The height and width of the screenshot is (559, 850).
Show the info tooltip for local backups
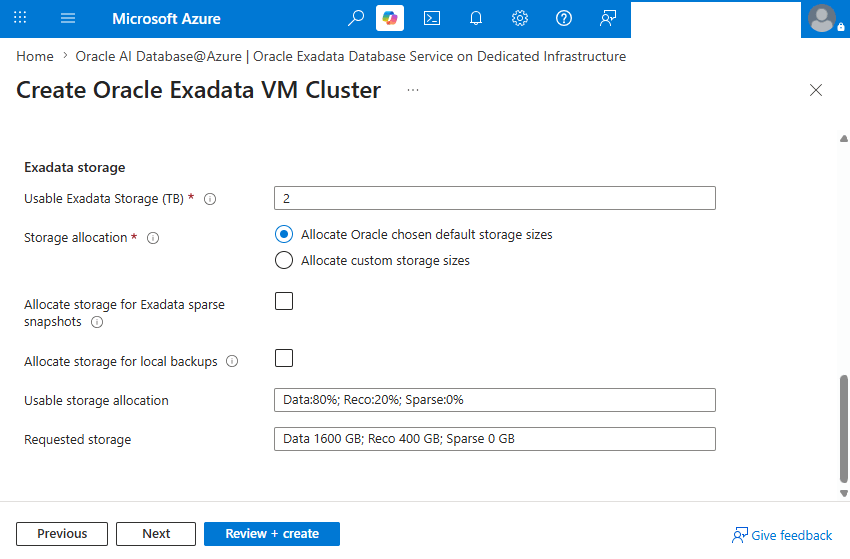232,361
